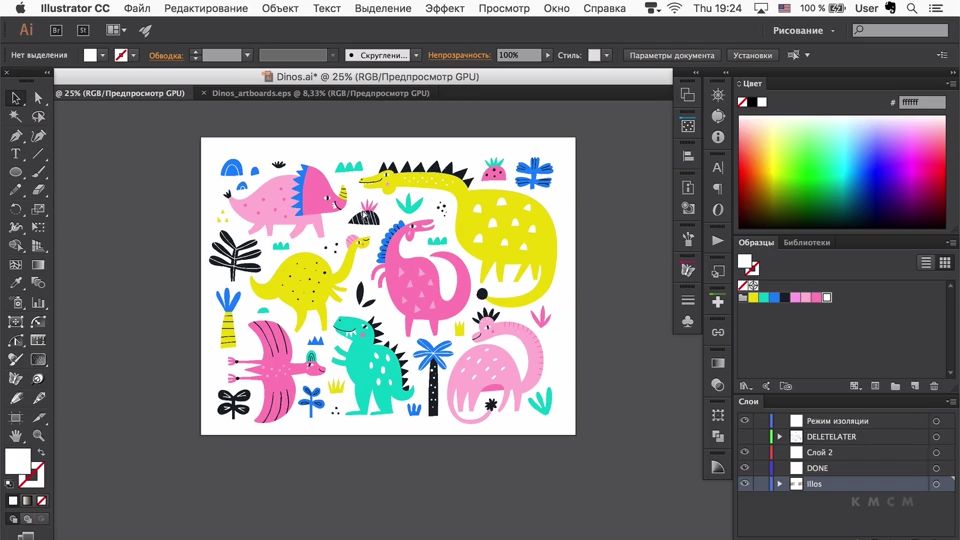Click the Параметры документа button

(672, 55)
